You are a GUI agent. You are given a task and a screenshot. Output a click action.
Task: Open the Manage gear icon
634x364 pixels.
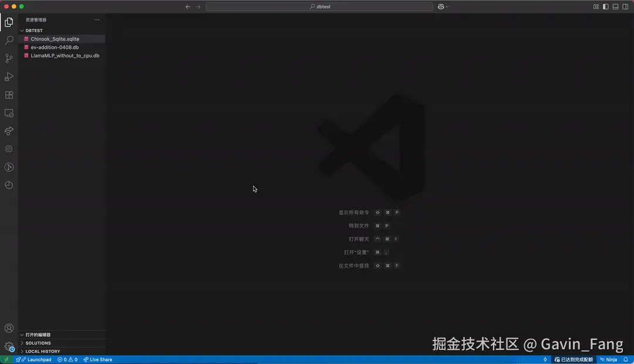point(9,346)
